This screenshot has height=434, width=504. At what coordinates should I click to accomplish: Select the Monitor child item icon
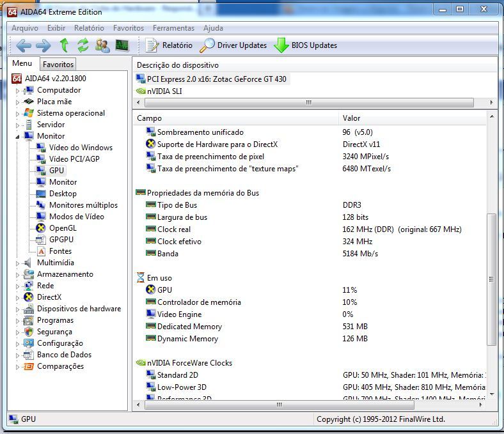coord(41,182)
